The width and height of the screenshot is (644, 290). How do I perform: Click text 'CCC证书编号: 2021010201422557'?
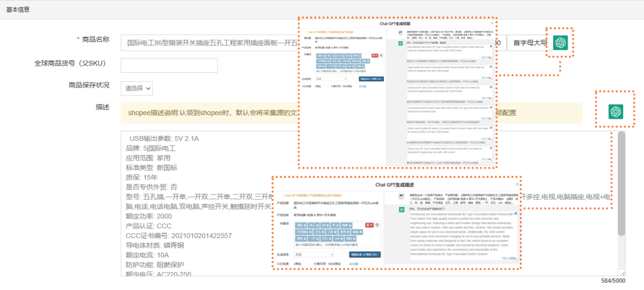pyautogui.click(x=179, y=236)
